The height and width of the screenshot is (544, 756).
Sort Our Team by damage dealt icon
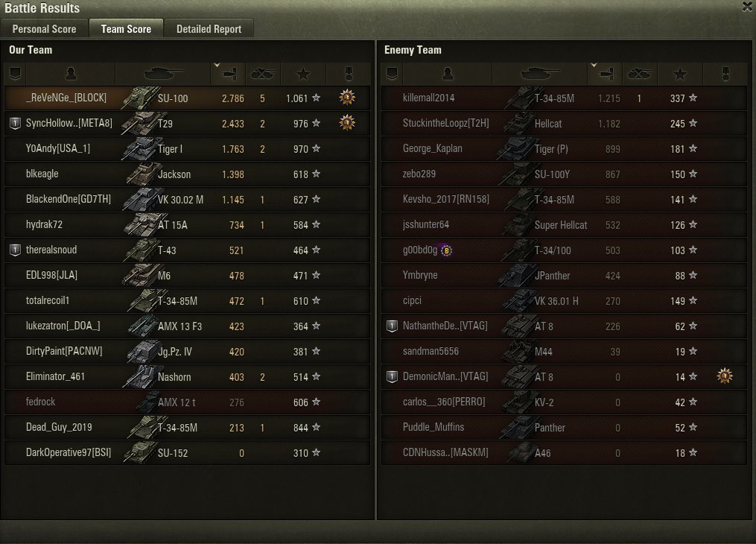(229, 74)
